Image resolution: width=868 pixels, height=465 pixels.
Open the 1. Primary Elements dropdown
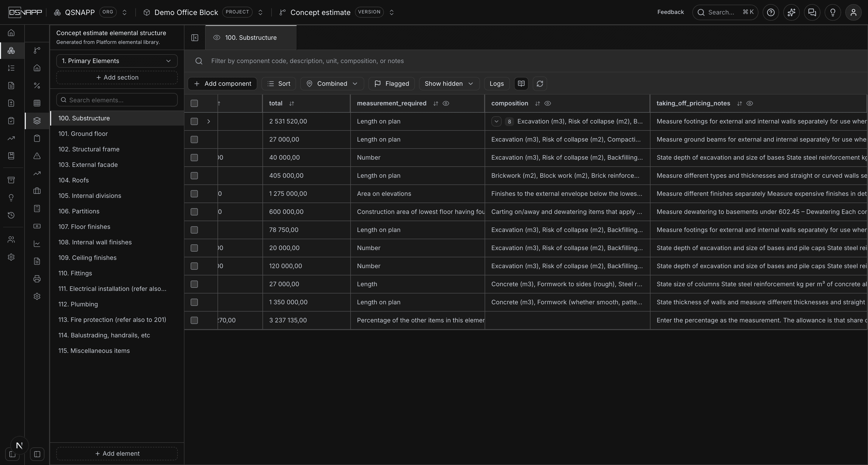pos(117,61)
